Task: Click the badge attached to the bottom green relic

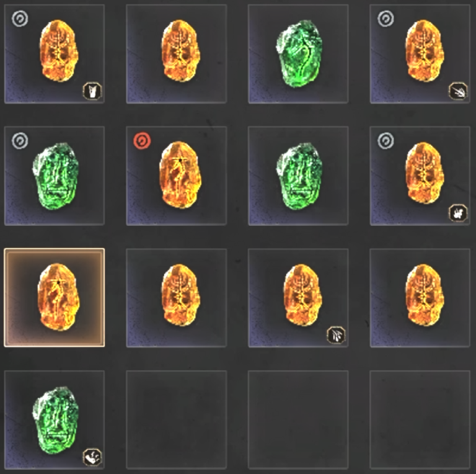Action: (x=92, y=457)
